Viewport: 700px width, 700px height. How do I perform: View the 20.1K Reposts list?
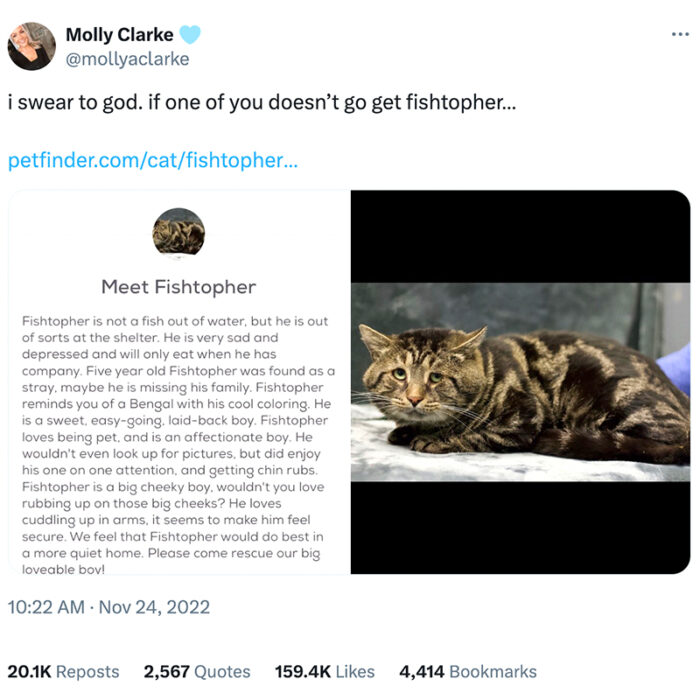point(63,672)
